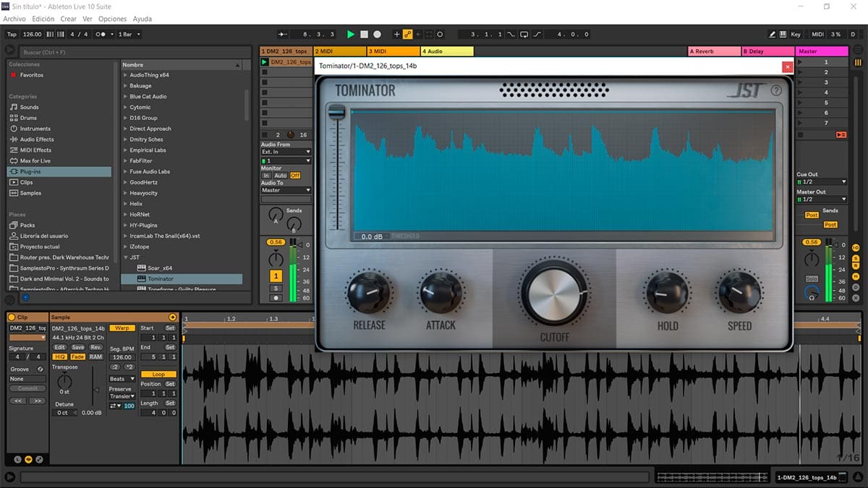Toggle the Punch-In switch icon
Viewport: 868px width, 488px height.
pos(512,34)
